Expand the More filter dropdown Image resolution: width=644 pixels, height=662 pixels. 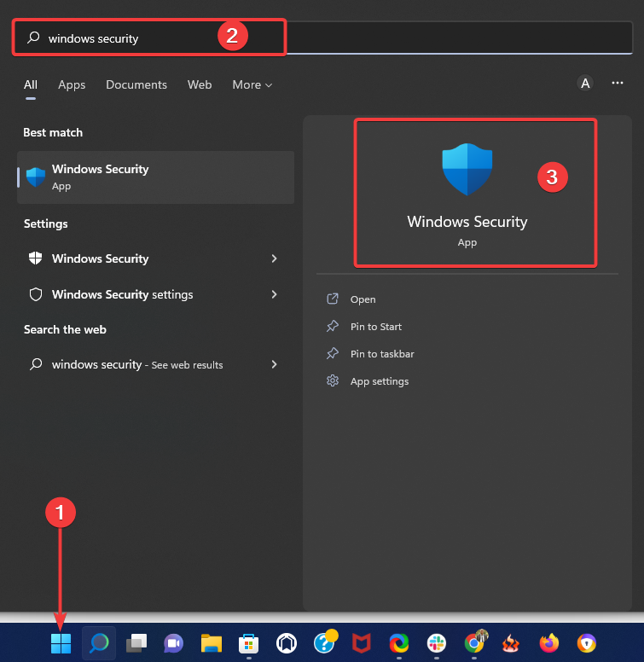252,84
